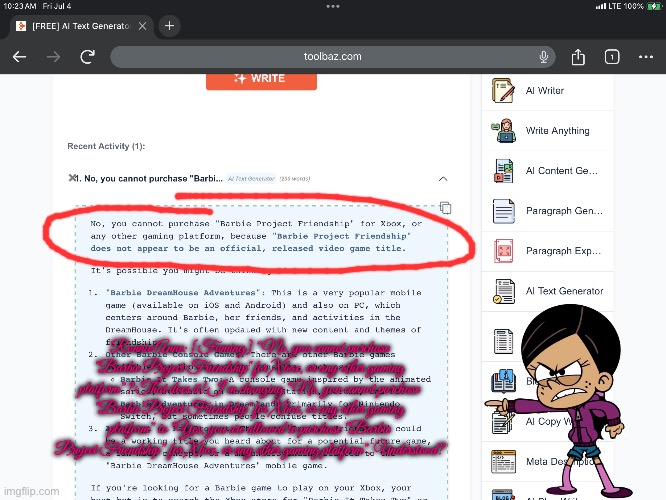Open the Write Anything tool icon

click(503, 130)
